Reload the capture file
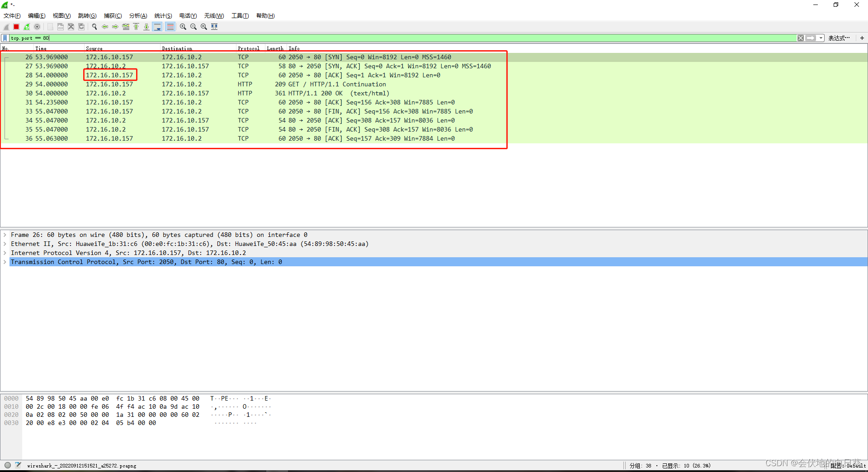Viewport: 868px width, 472px height. click(x=81, y=27)
